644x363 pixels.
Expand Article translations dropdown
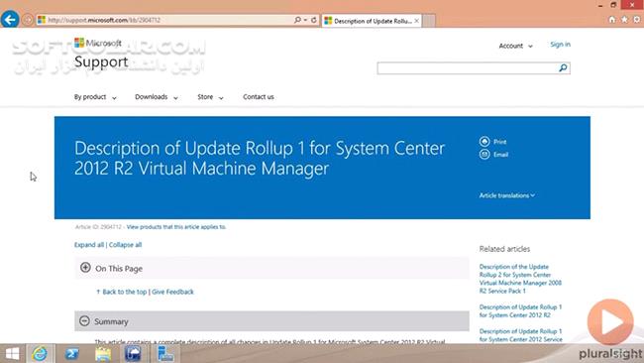click(507, 195)
